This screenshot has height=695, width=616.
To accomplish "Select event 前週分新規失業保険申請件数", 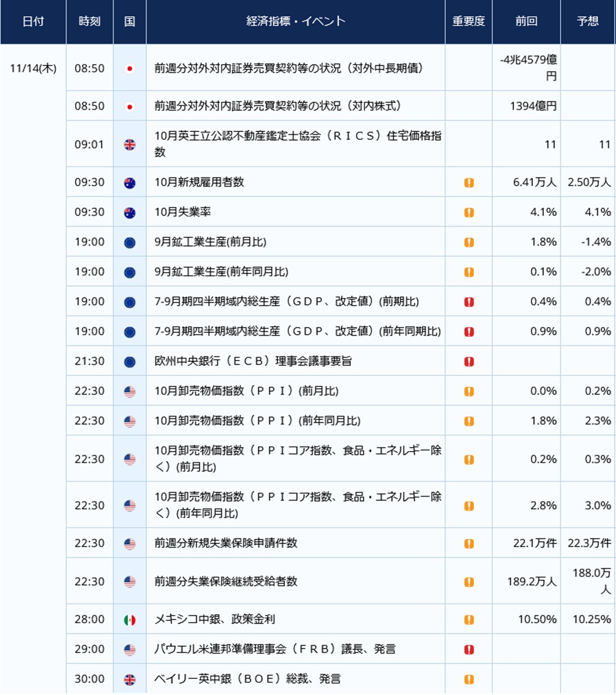I will click(x=226, y=543).
